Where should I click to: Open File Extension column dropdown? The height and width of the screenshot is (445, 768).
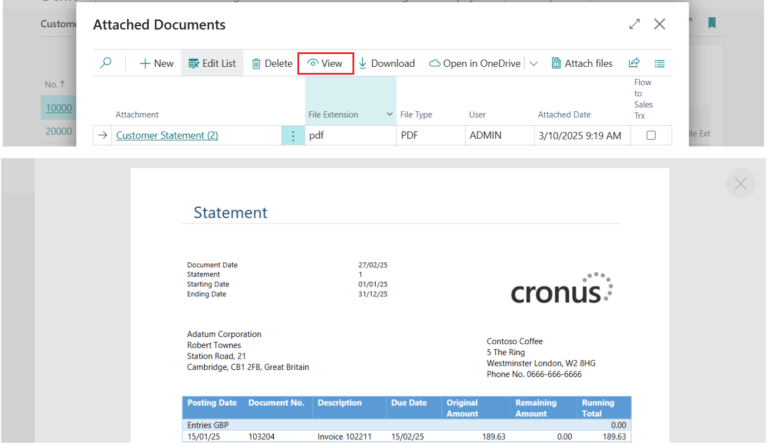point(389,115)
